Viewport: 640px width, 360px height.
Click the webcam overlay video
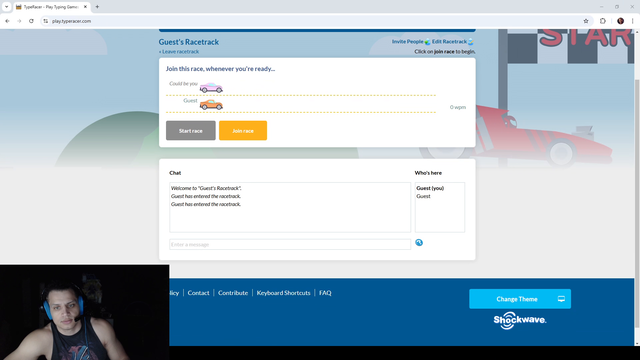(x=84, y=312)
